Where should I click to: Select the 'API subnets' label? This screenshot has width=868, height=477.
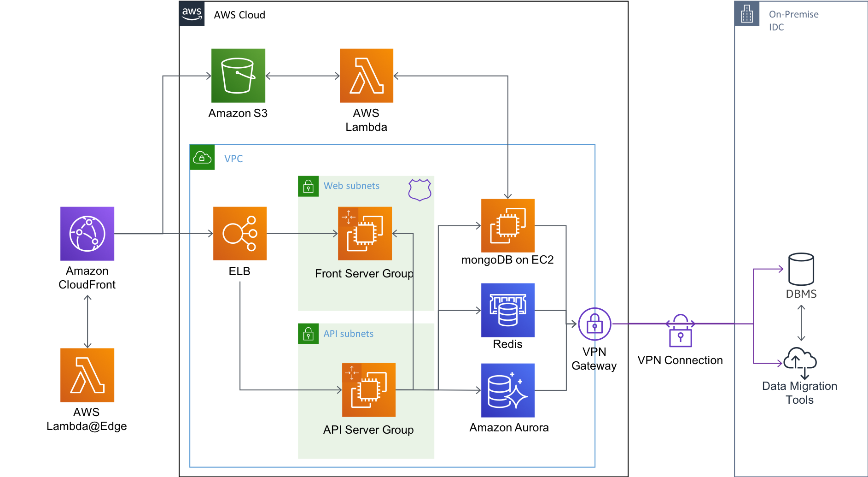349,334
